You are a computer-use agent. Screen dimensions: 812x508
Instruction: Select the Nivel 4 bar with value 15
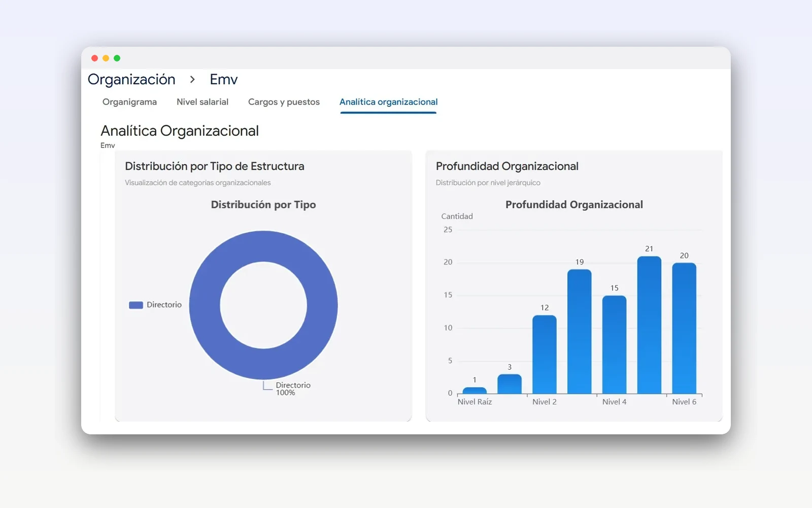tap(615, 345)
